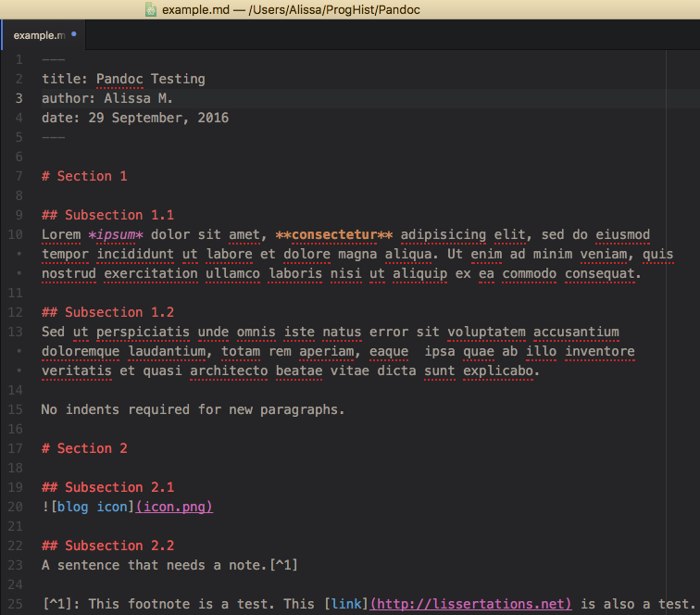
Task: Click the file icon in title bar
Action: [151, 9]
